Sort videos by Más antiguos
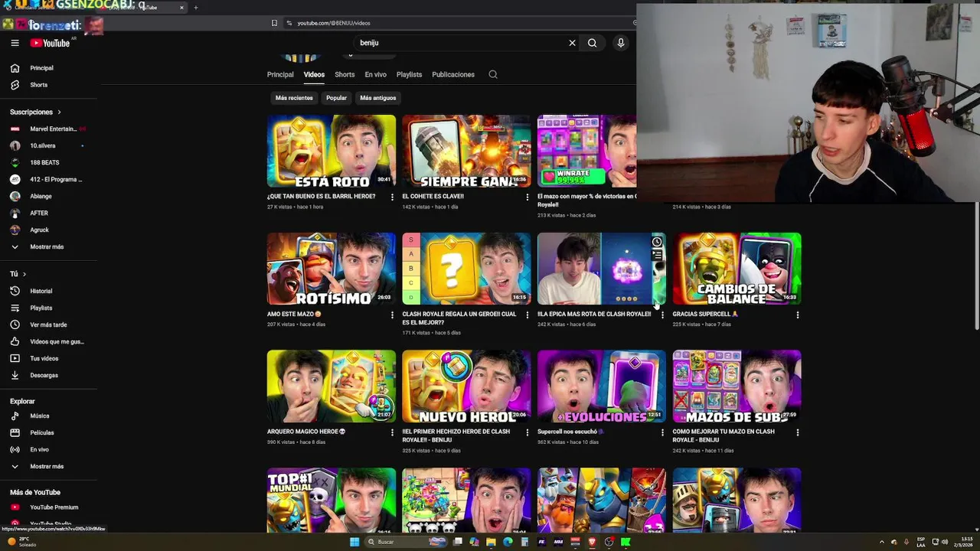The image size is (980, 551). point(378,98)
